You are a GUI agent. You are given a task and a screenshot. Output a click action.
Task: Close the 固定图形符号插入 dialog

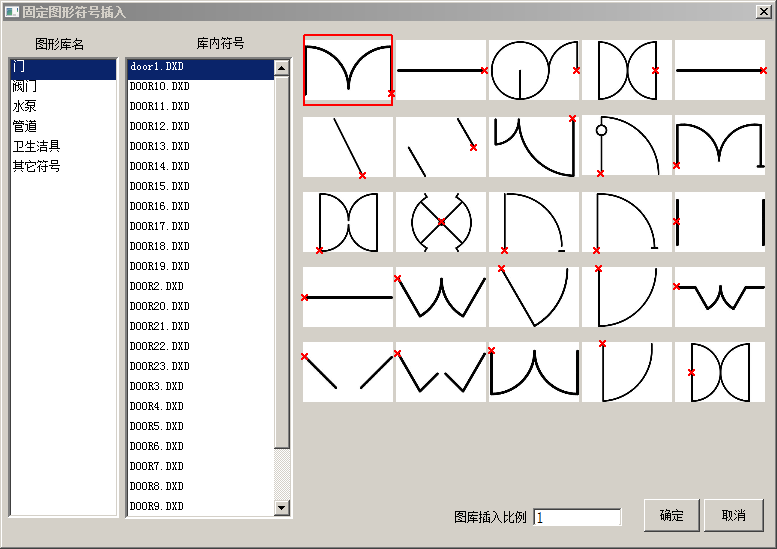click(763, 11)
